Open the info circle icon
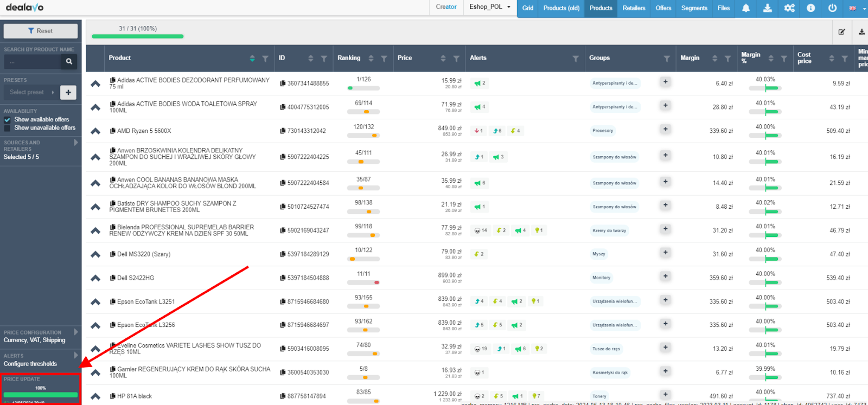 pos(810,8)
